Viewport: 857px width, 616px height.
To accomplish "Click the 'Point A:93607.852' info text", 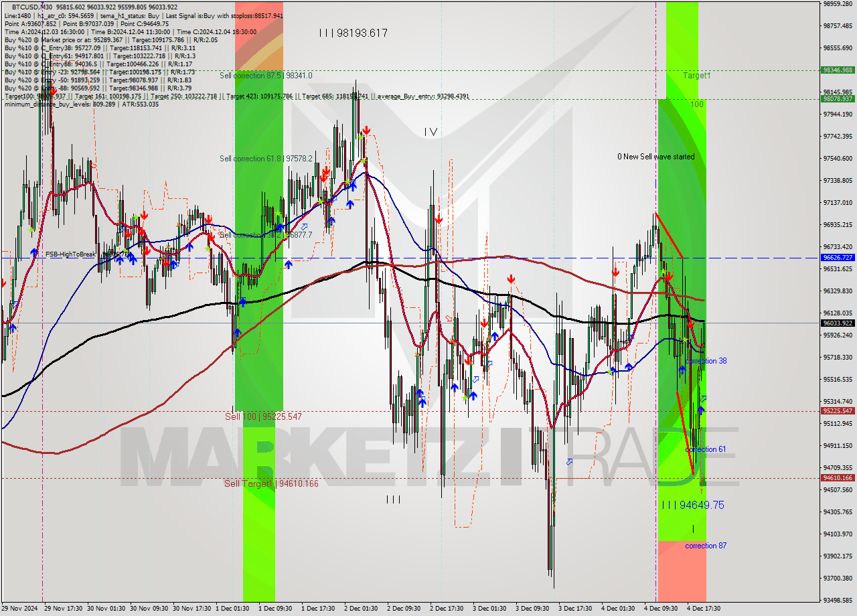I will point(31,23).
